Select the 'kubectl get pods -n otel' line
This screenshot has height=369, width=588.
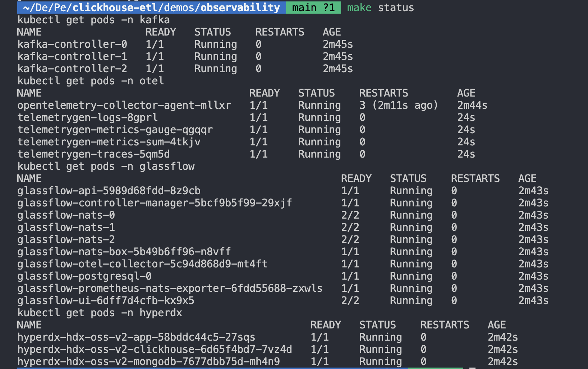click(91, 81)
